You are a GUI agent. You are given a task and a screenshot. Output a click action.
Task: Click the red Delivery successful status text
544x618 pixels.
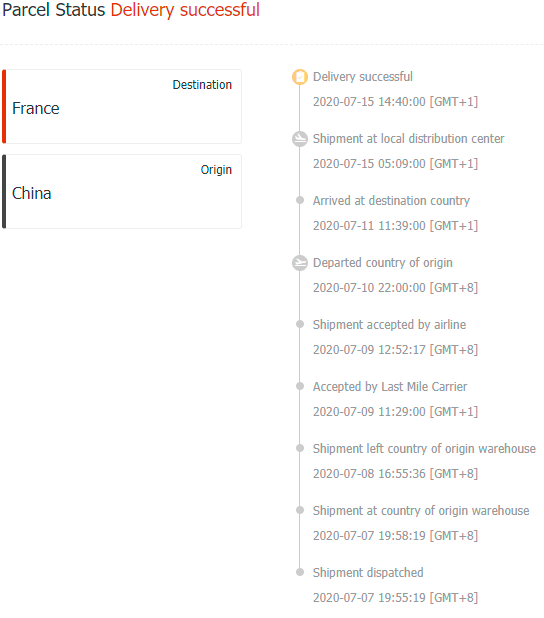[x=185, y=10]
